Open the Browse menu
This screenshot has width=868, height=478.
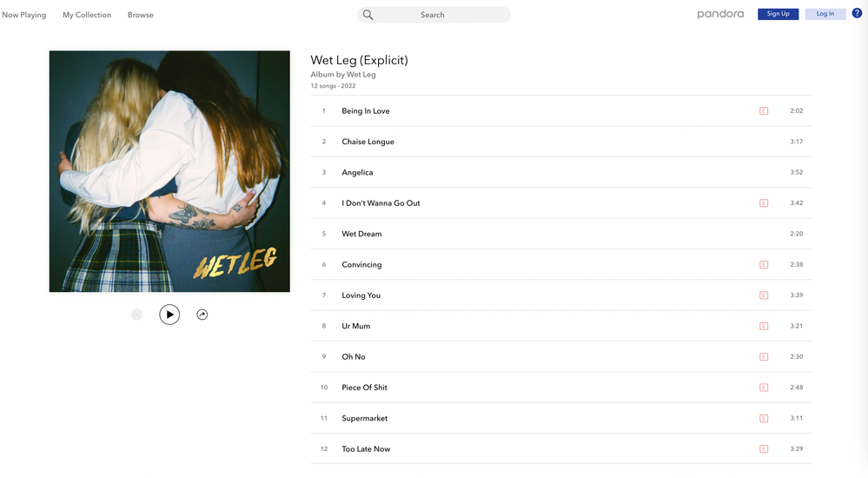click(x=141, y=15)
